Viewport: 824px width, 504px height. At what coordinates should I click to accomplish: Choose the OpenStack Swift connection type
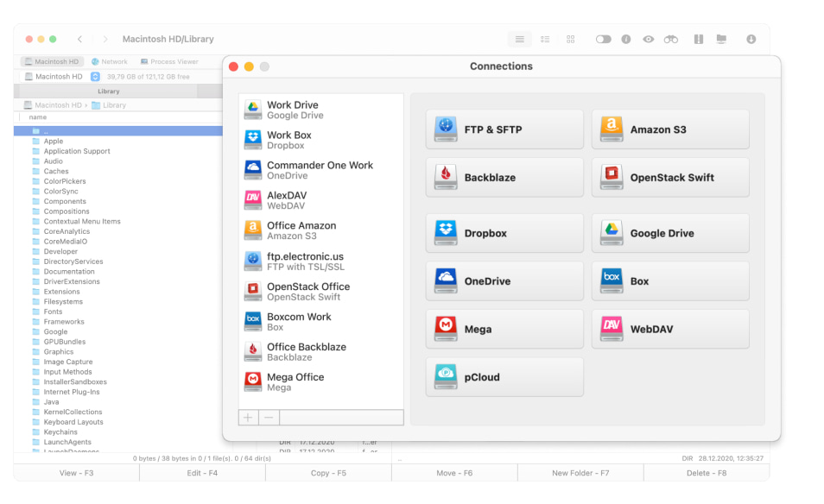[670, 177]
